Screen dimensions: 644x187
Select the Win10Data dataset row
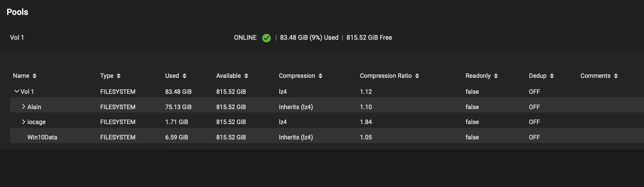pyautogui.click(x=327, y=137)
